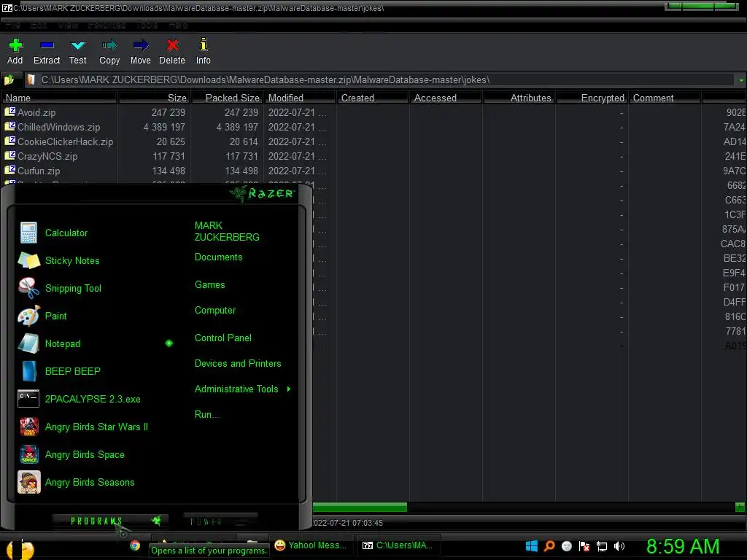Click the POWER button in start menu
This screenshot has height=560, width=747.
pos(220,521)
